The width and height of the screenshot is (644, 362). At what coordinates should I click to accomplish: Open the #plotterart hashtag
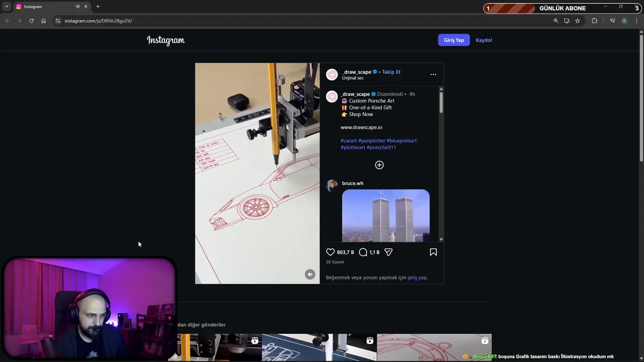tap(353, 147)
